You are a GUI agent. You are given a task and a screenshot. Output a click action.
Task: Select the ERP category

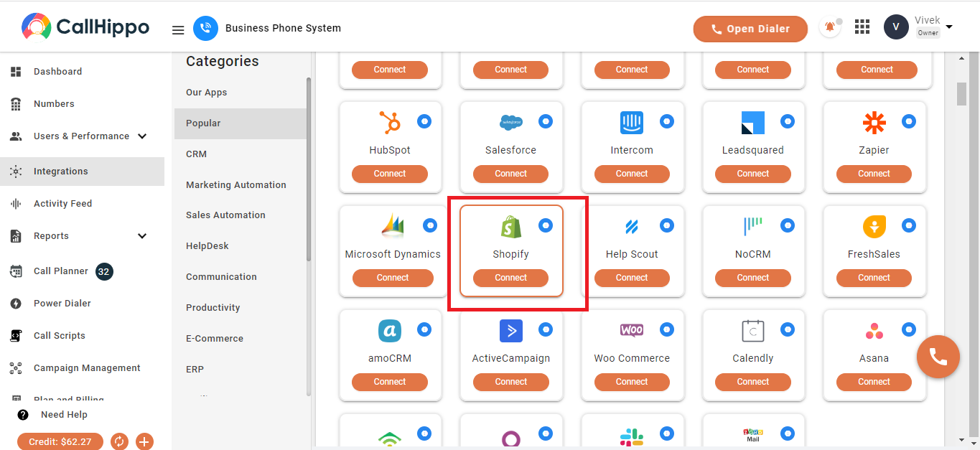pyautogui.click(x=240, y=370)
